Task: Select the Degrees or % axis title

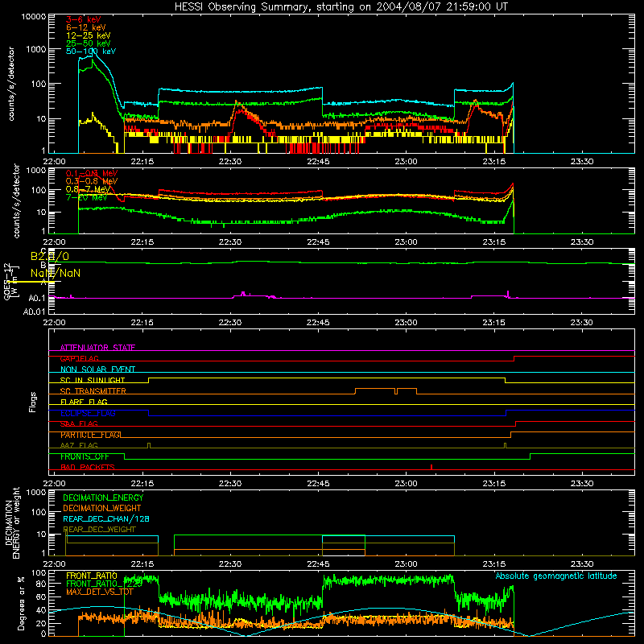Action: point(21,603)
